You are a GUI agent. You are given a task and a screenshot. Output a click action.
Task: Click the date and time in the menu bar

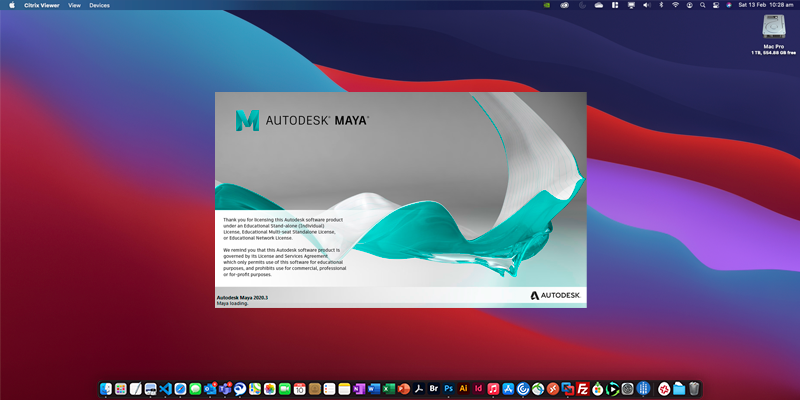(x=765, y=5)
